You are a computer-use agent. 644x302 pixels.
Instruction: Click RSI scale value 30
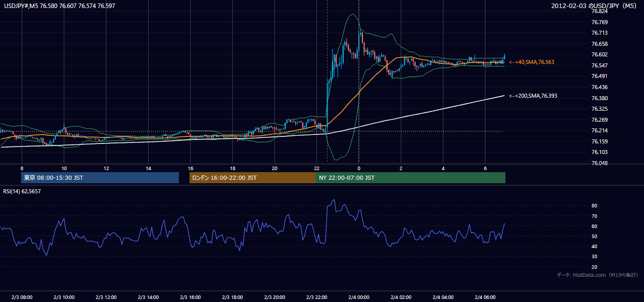tap(595, 257)
